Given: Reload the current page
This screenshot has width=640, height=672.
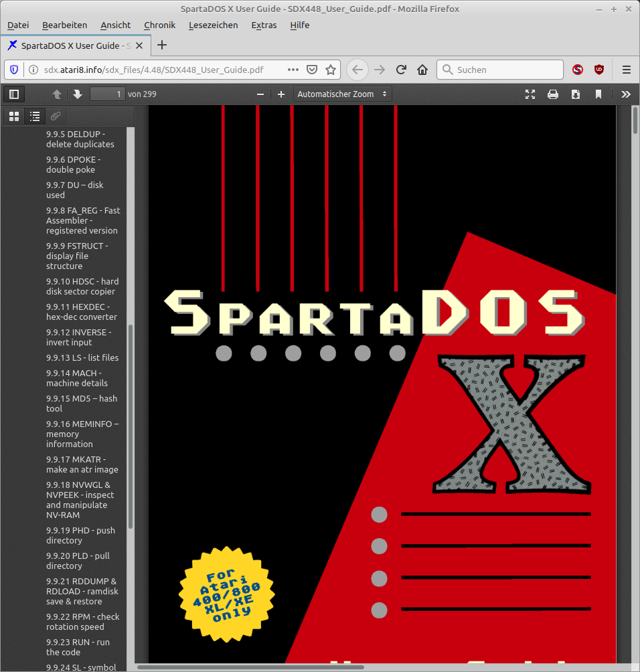Looking at the screenshot, I should click(x=401, y=70).
